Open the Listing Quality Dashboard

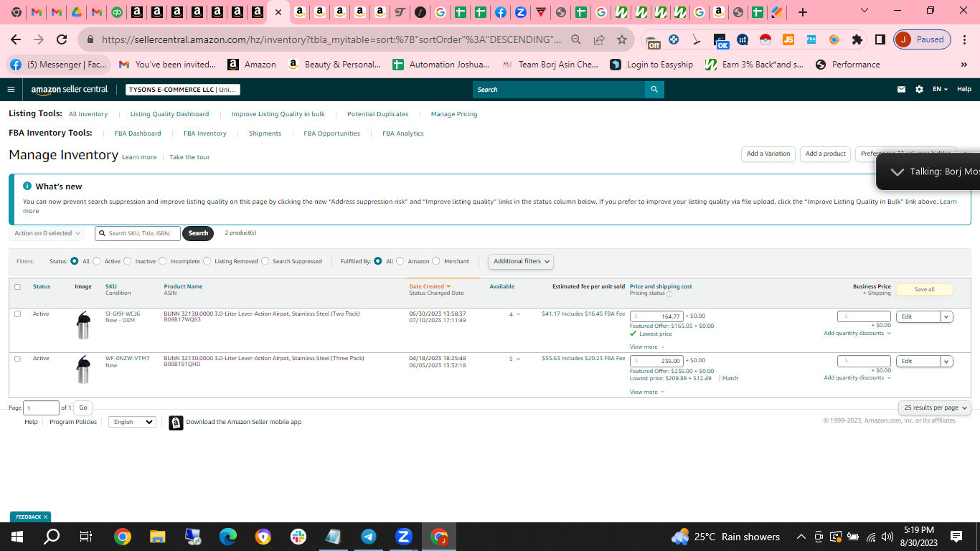169,114
